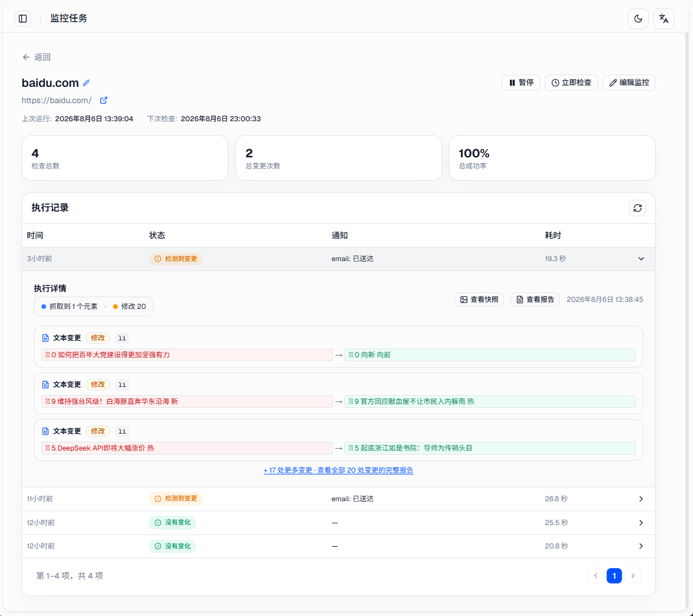The width and height of the screenshot is (693, 616).
Task: Click the 监控任务 page title
Action: [69, 19]
